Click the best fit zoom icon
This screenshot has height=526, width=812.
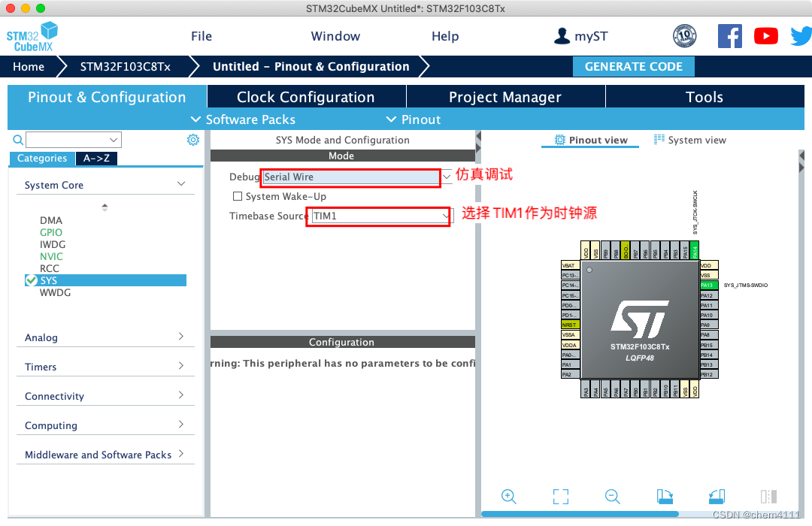[x=560, y=496]
